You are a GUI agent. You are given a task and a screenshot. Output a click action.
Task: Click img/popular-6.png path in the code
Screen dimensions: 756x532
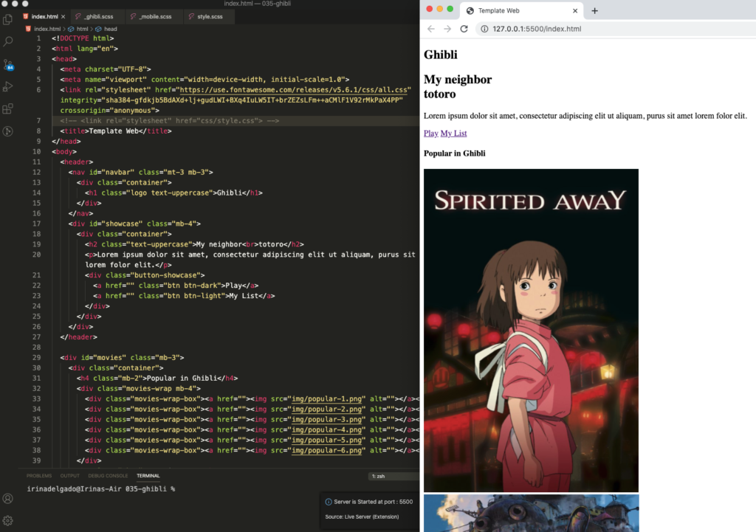click(327, 450)
